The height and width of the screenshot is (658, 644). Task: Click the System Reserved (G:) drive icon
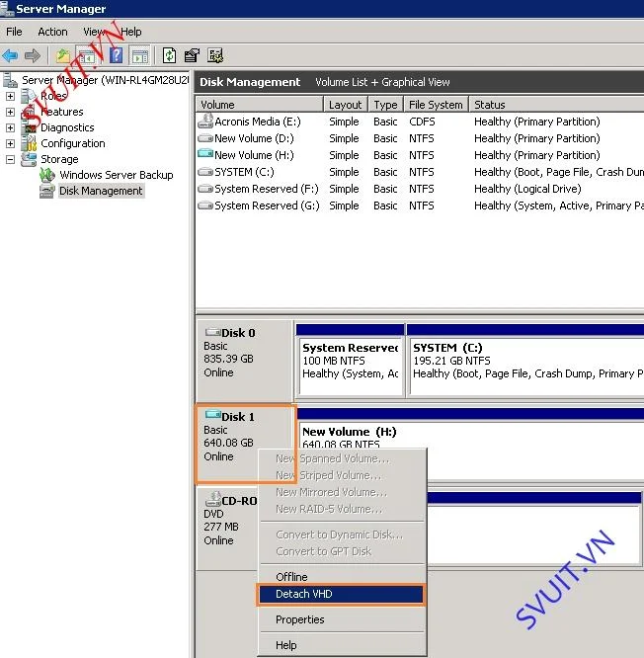(x=205, y=206)
